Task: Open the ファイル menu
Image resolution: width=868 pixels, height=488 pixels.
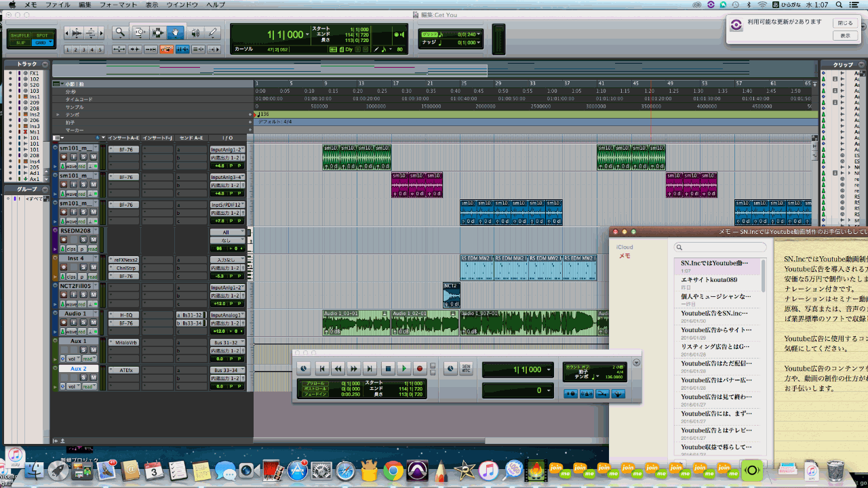Action: tap(58, 5)
